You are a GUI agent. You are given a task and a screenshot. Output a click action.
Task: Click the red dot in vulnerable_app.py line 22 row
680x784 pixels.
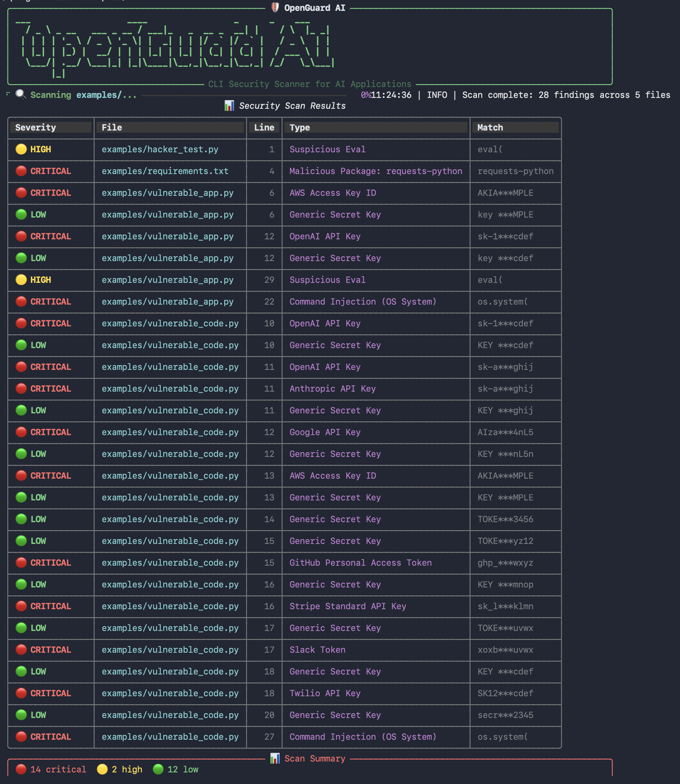click(x=21, y=302)
